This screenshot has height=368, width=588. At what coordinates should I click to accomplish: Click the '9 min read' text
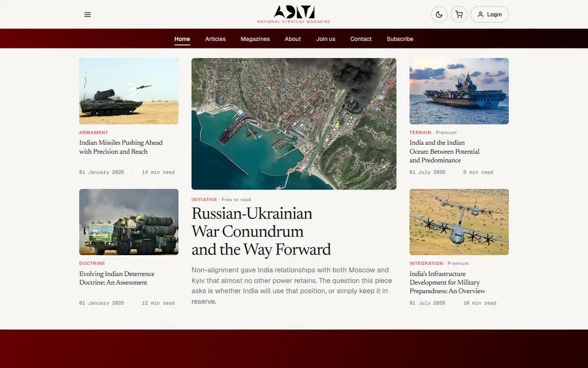[478, 172]
